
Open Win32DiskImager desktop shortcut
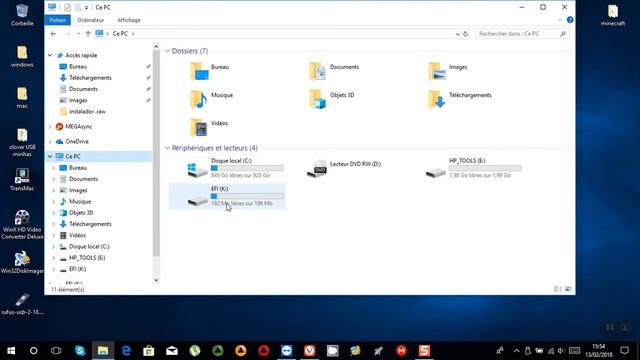coord(22,262)
